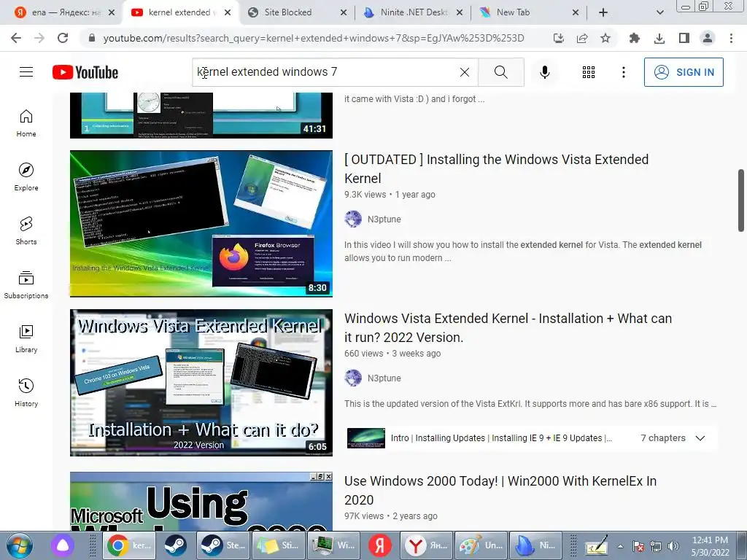Toggle the Chrome side panel
Viewport: 747px width, 560px height.
684,38
